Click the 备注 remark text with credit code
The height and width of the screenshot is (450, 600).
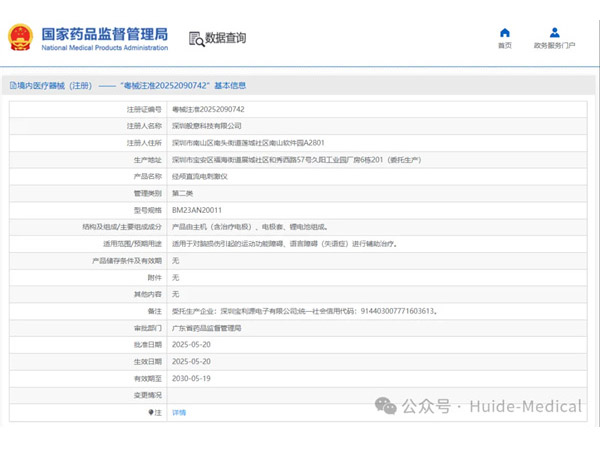(304, 311)
